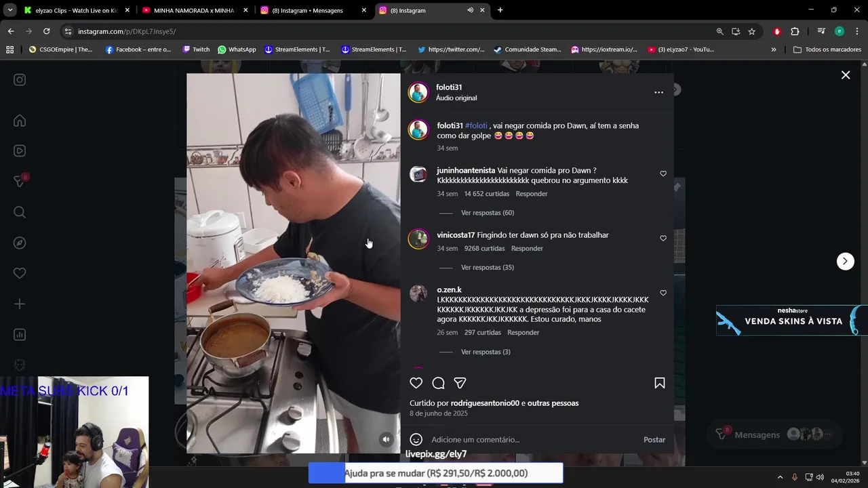The height and width of the screenshot is (488, 868).
Task: Open Reels icon in left sidebar
Action: (20, 150)
